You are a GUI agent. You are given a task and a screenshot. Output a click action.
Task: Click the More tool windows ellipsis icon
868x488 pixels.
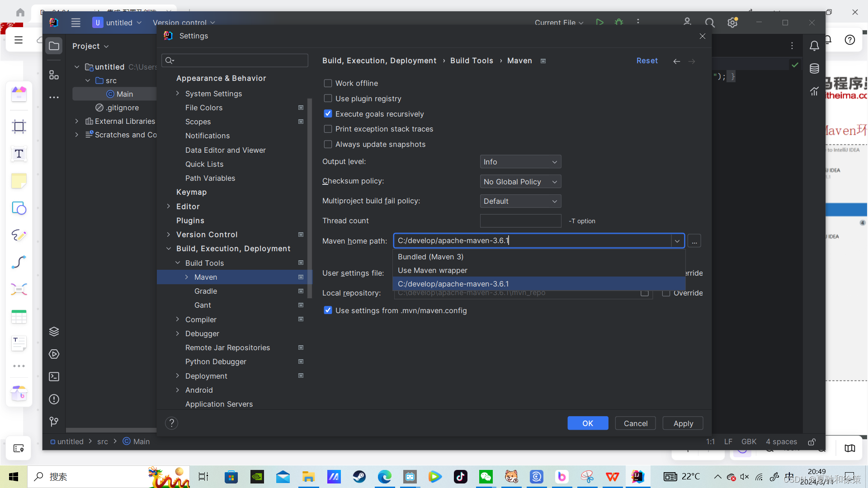tap(54, 97)
